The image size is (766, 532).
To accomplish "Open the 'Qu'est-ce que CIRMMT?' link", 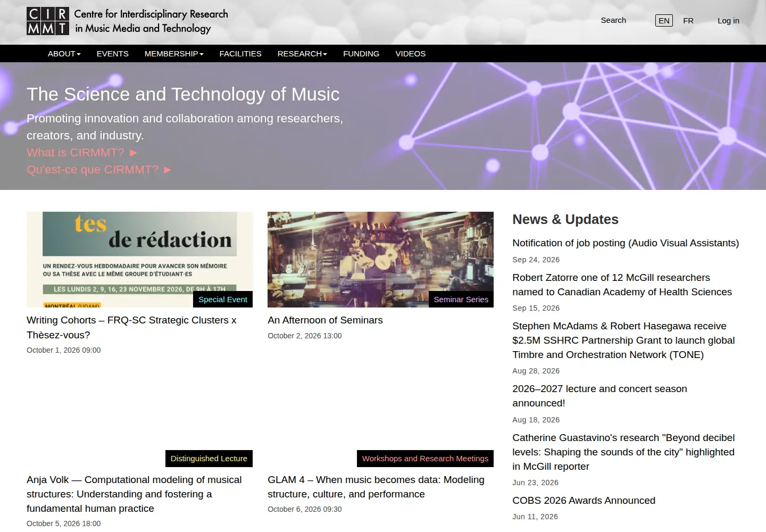I will (x=99, y=170).
